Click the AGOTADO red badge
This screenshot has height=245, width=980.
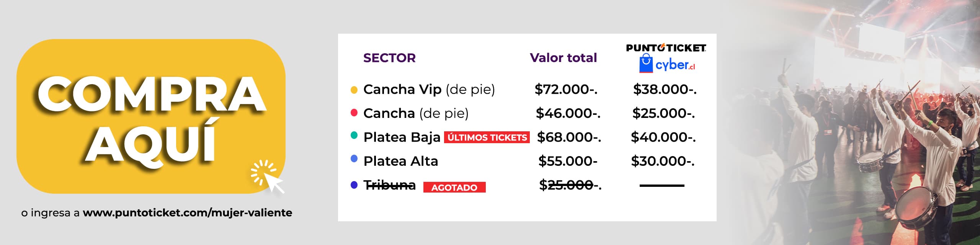pos(454,187)
